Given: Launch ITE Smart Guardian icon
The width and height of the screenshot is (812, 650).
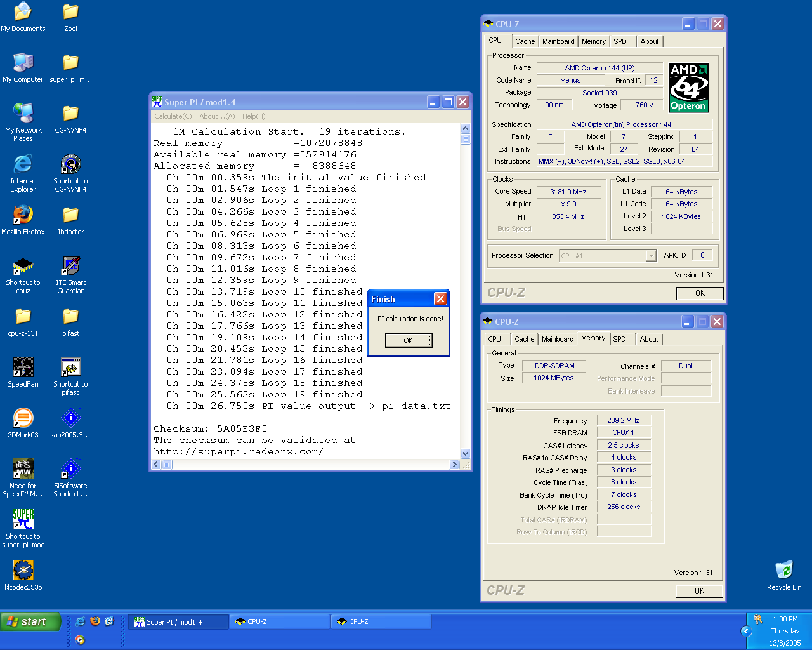Looking at the screenshot, I should [x=70, y=274].
